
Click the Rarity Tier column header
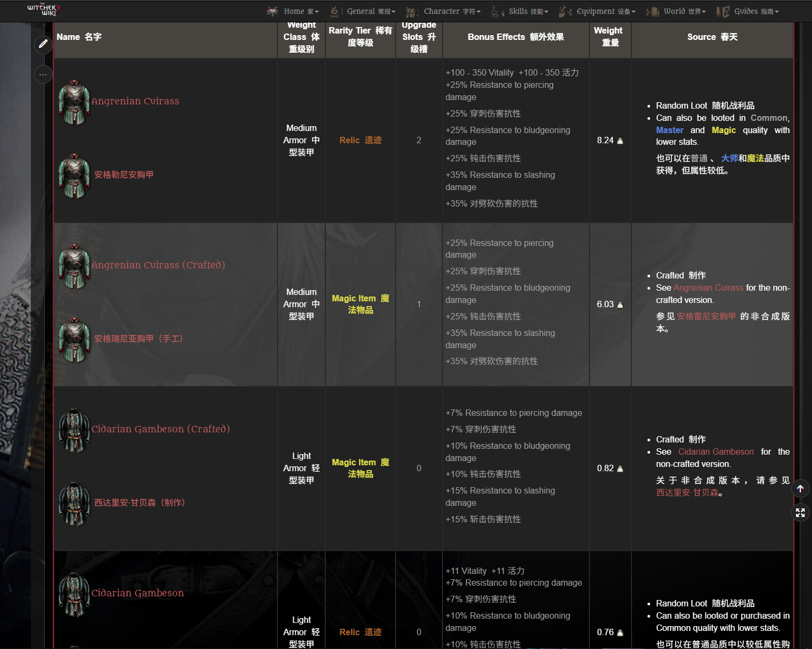pyautogui.click(x=360, y=37)
